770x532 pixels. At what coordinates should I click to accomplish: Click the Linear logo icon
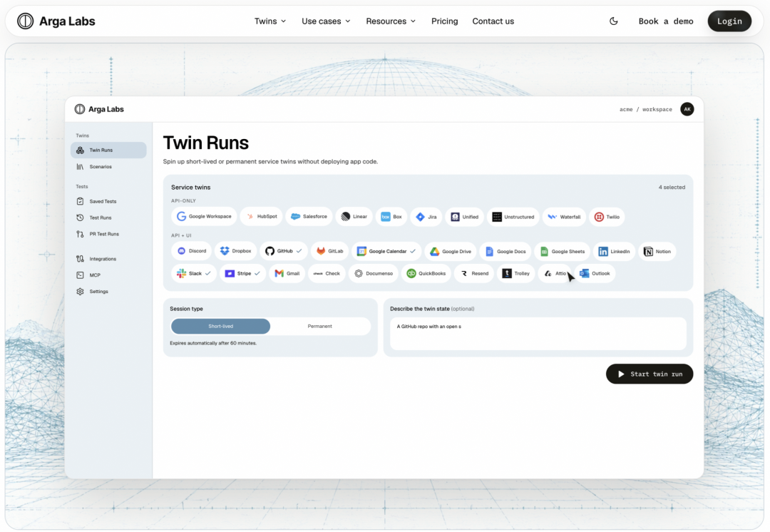click(346, 217)
